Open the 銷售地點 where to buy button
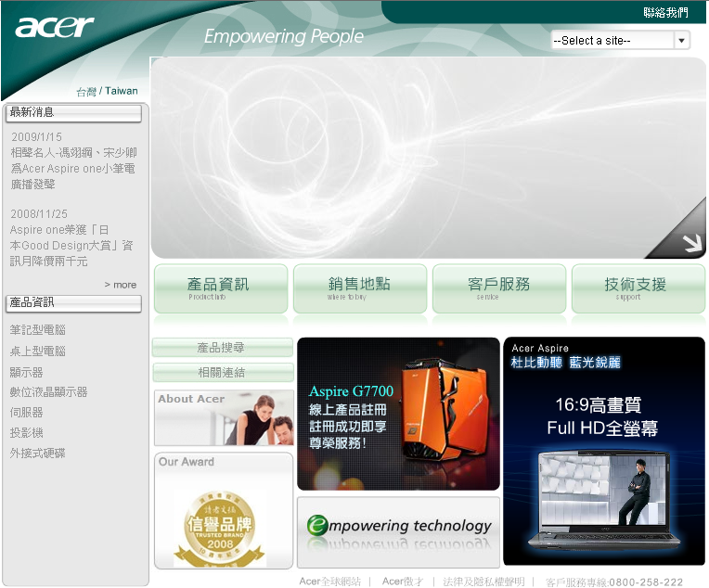Screen dimensions: 709x588 point(360,288)
